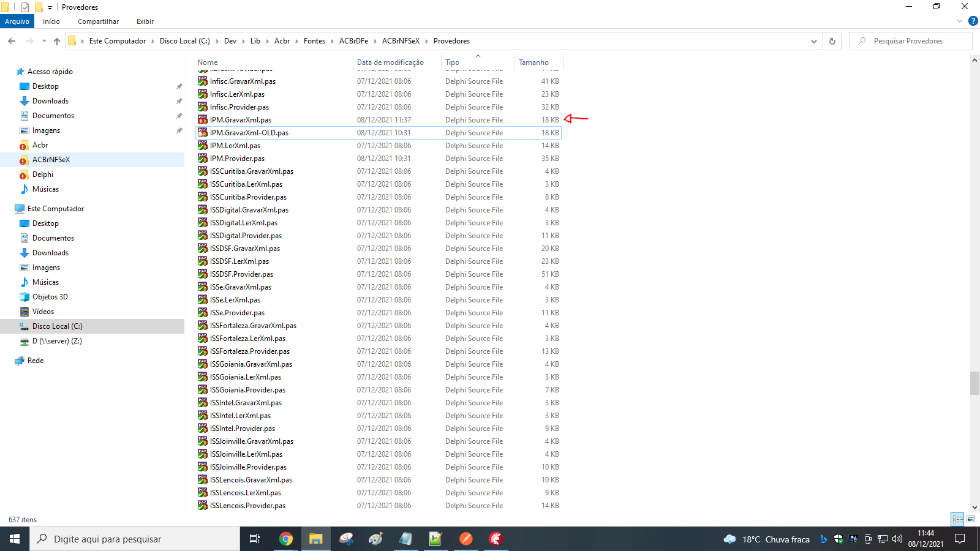Open the red Delphi app on the taskbar
The image size is (980, 551).
tap(496, 539)
